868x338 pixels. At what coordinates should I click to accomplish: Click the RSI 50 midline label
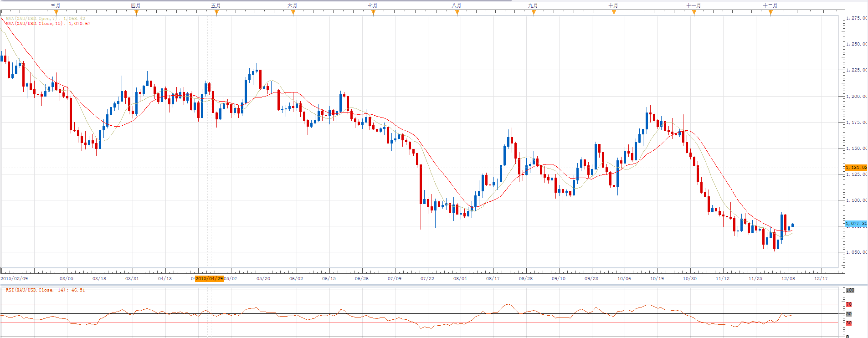coord(849,314)
